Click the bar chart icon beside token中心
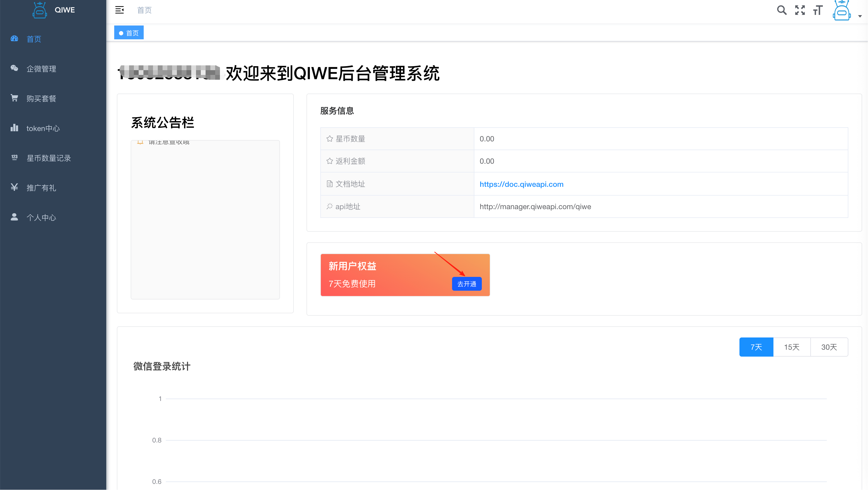This screenshot has height=490, width=868. (x=14, y=128)
